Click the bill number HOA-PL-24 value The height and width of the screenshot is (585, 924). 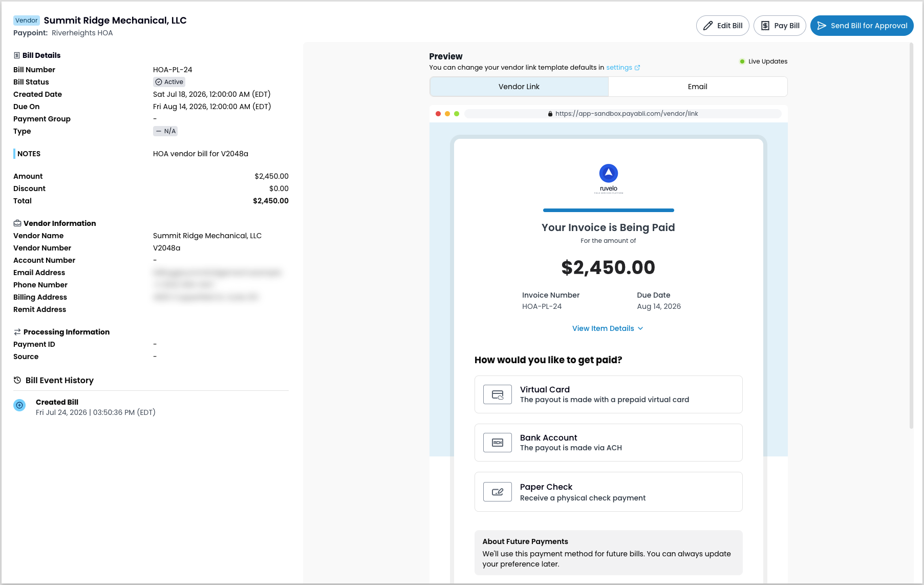pyautogui.click(x=173, y=70)
